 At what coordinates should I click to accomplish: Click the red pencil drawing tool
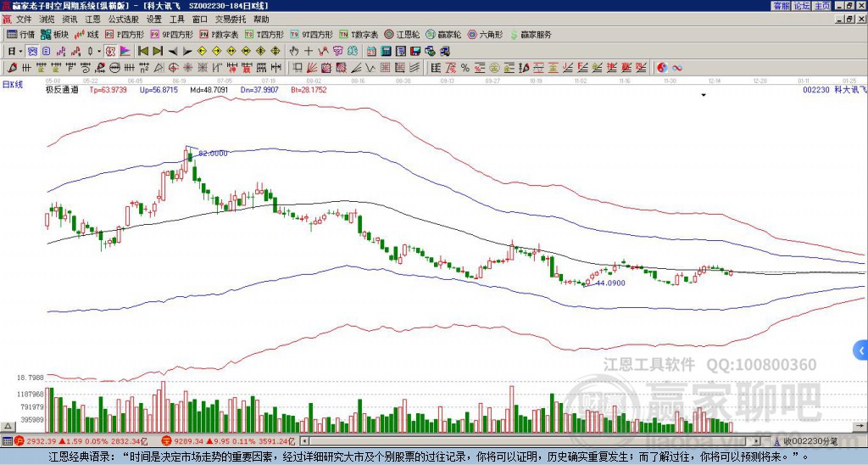12,68
